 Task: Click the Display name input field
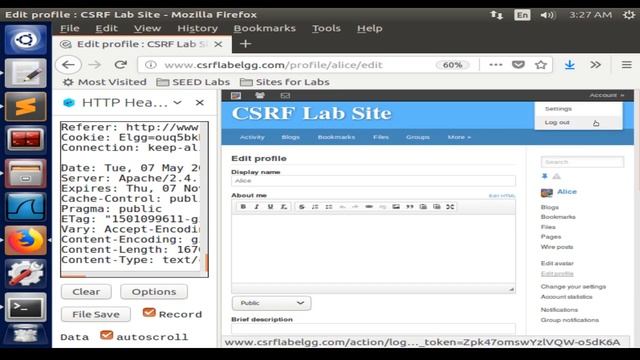[373, 181]
